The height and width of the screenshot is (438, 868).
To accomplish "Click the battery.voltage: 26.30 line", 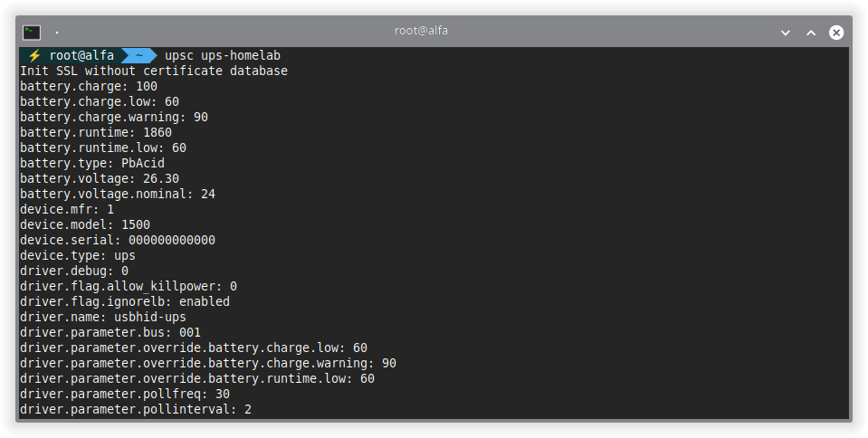I will [100, 178].
